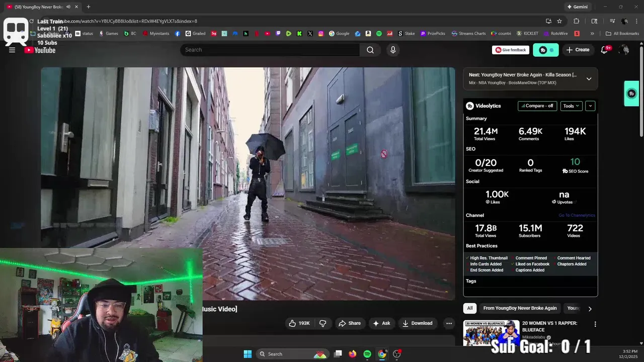The image size is (644, 362).
Task: Open the account avatar menu
Action: (x=624, y=50)
